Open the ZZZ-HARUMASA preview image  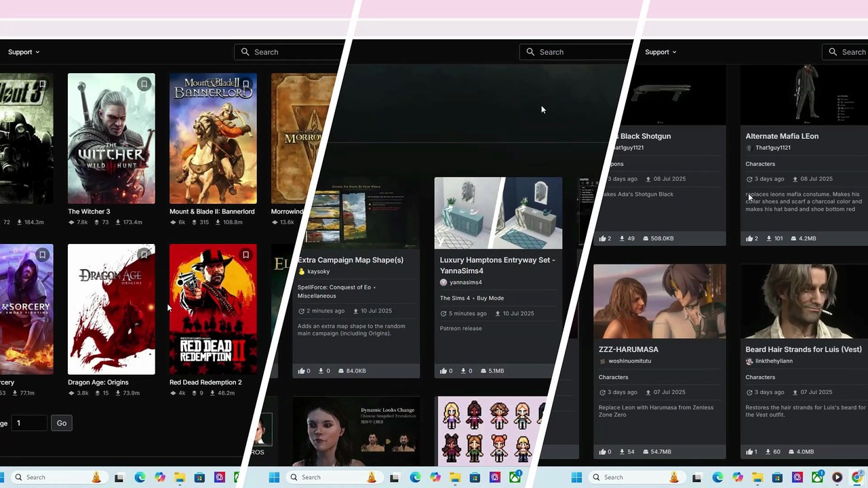coord(660,302)
